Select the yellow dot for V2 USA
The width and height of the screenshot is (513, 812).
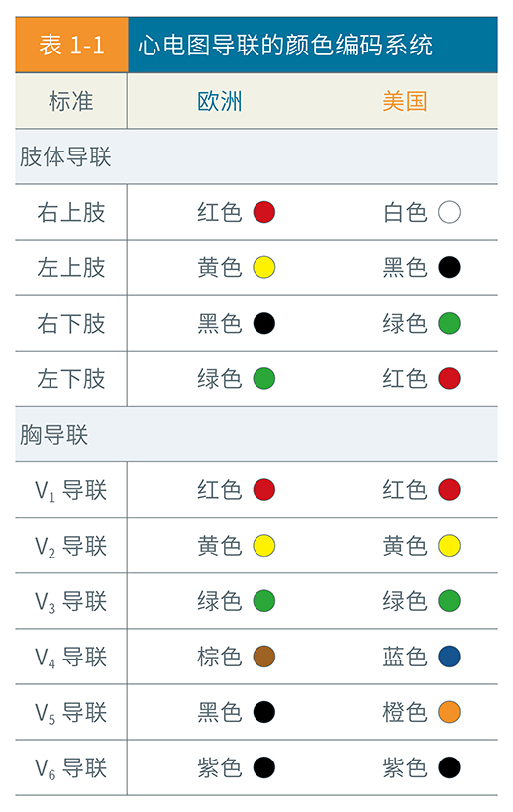coord(449,546)
